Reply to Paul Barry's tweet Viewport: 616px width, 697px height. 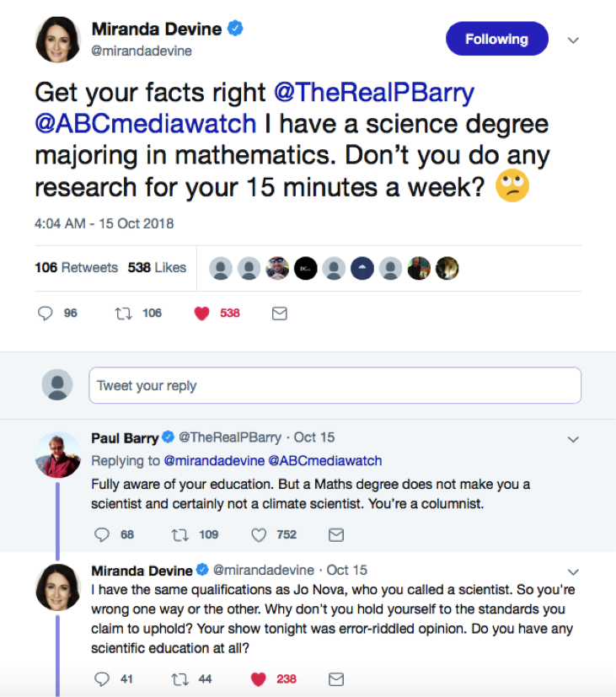103,534
